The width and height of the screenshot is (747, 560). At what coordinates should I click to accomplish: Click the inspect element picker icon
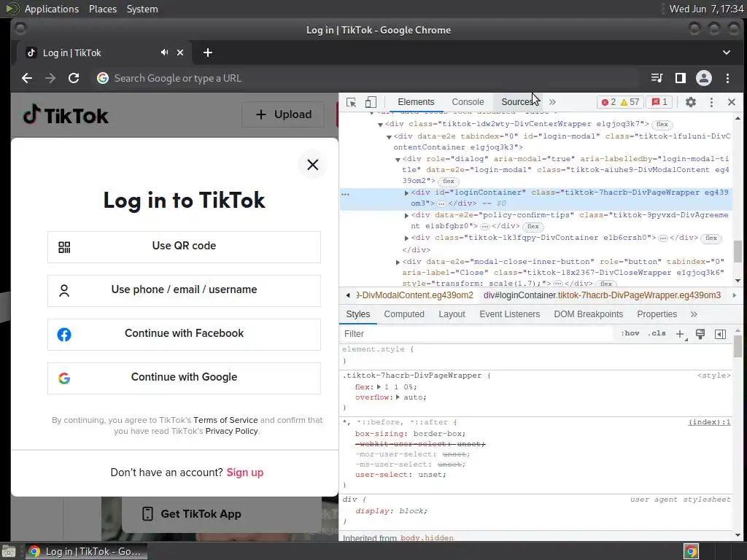pos(351,102)
